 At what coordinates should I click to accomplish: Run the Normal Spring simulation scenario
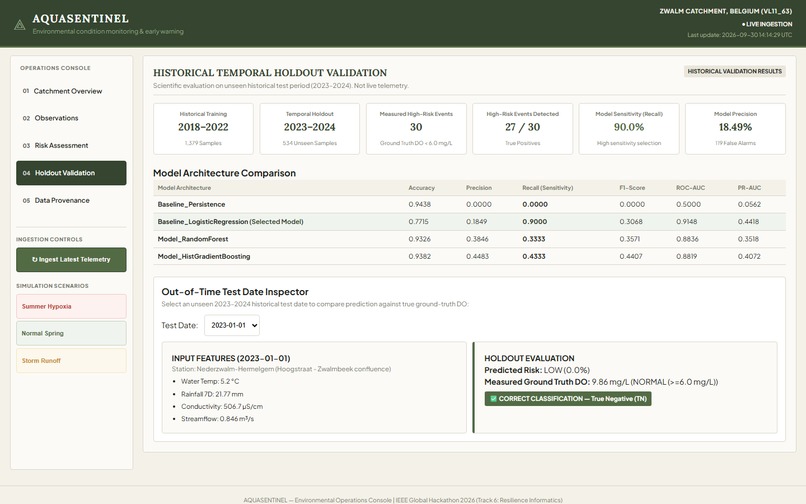(71, 333)
